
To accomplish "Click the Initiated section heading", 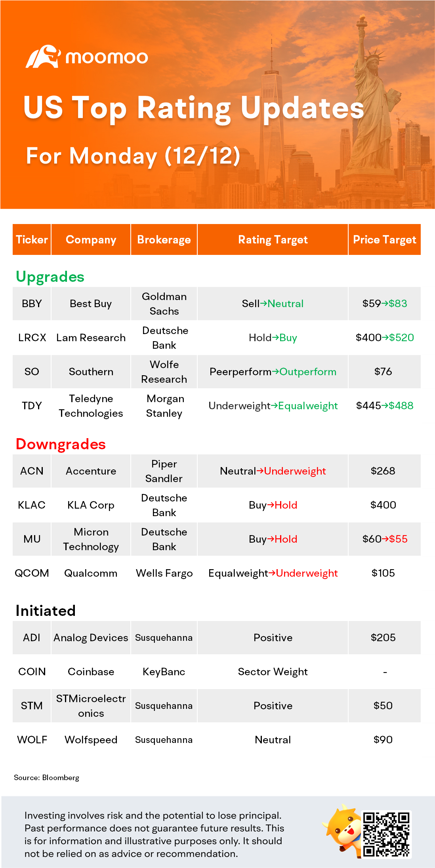I will point(46,611).
